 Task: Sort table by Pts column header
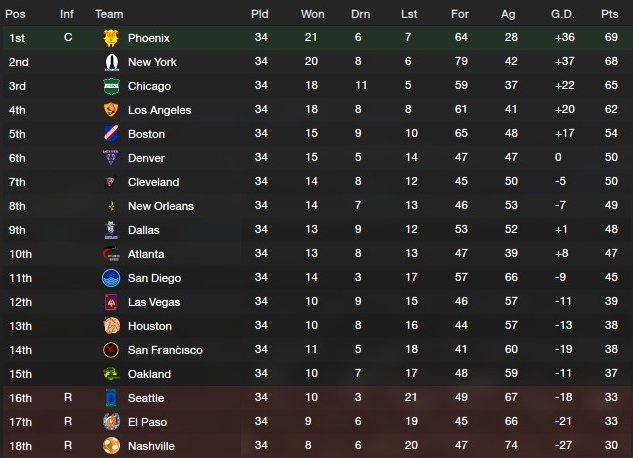[x=609, y=14]
